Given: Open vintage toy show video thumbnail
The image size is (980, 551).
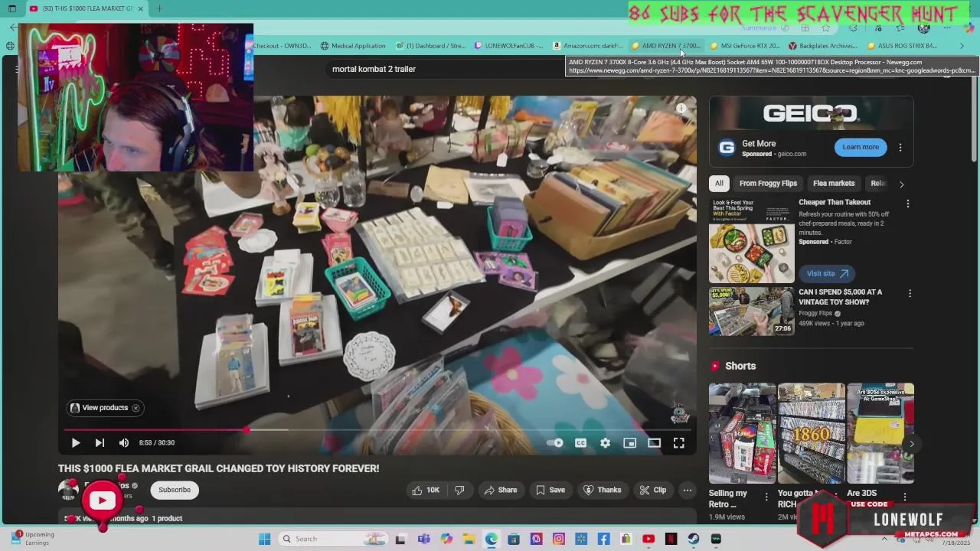Looking at the screenshot, I should coord(751,311).
